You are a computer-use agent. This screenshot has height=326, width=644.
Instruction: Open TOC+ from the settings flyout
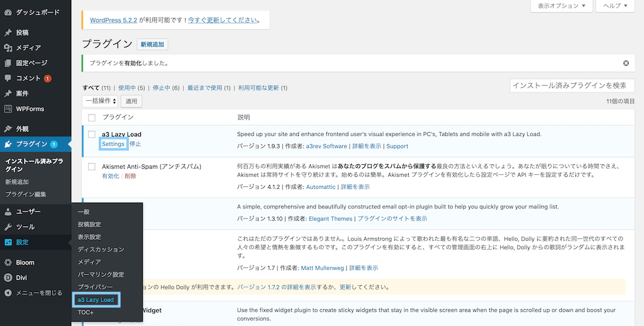86,312
